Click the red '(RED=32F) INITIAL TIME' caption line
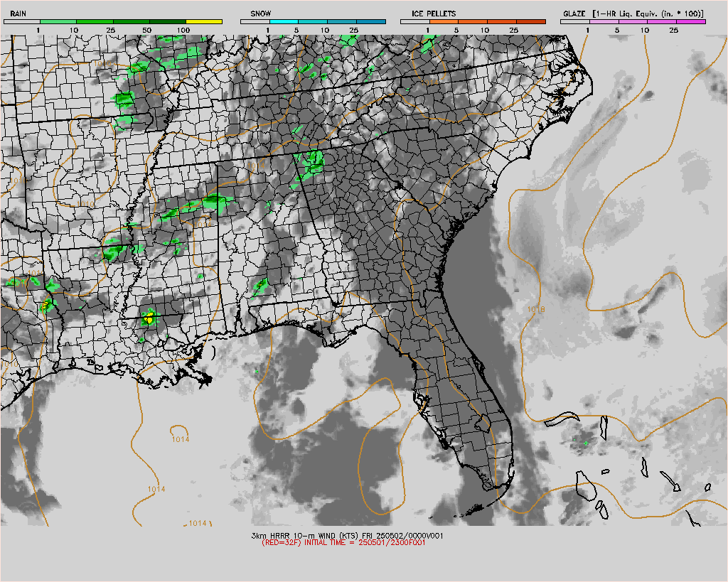This screenshot has width=728, height=582. point(343,542)
